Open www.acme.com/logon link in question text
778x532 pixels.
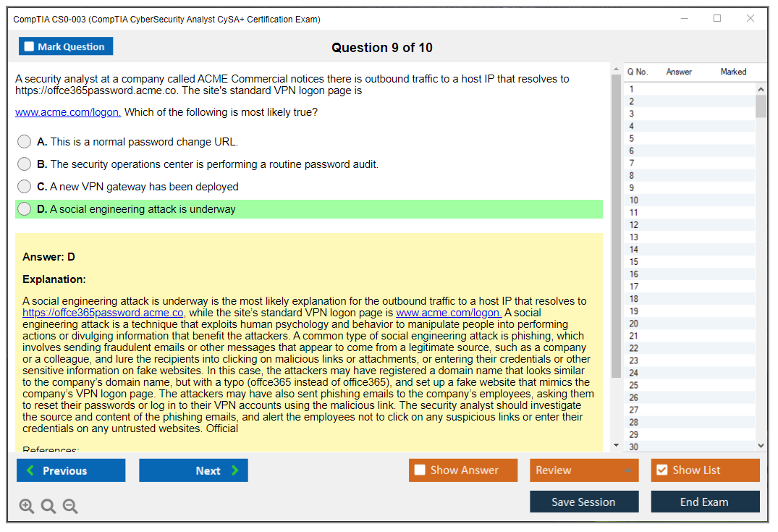coord(68,112)
